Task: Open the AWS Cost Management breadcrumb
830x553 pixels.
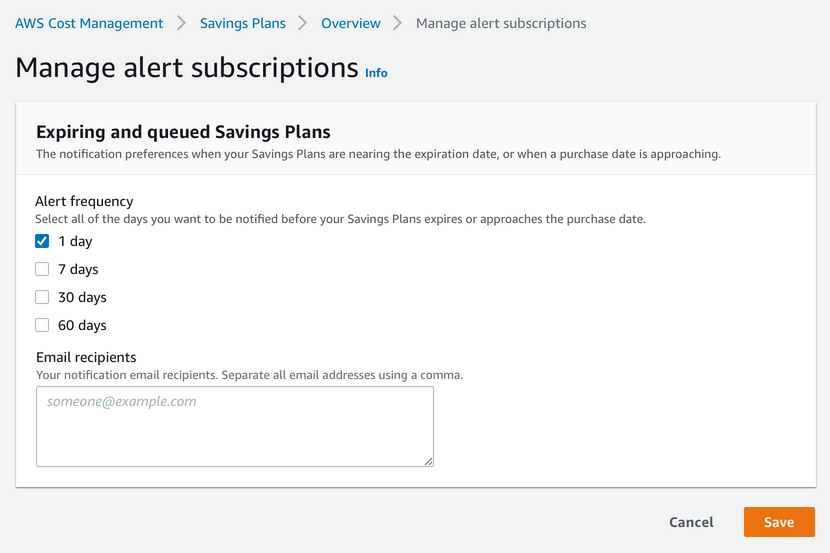Action: tap(89, 23)
